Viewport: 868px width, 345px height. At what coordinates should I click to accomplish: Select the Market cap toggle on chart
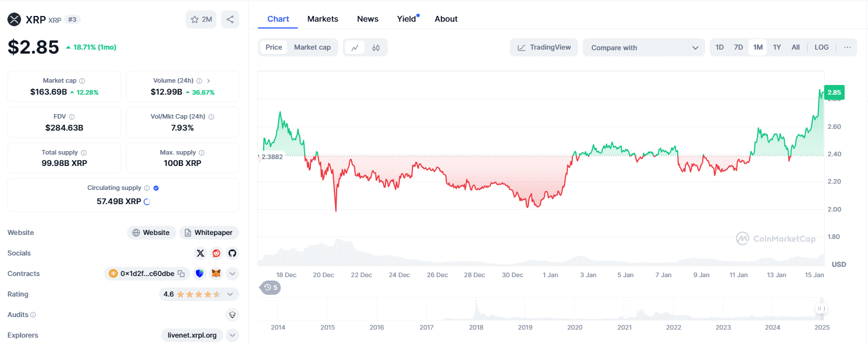(312, 47)
